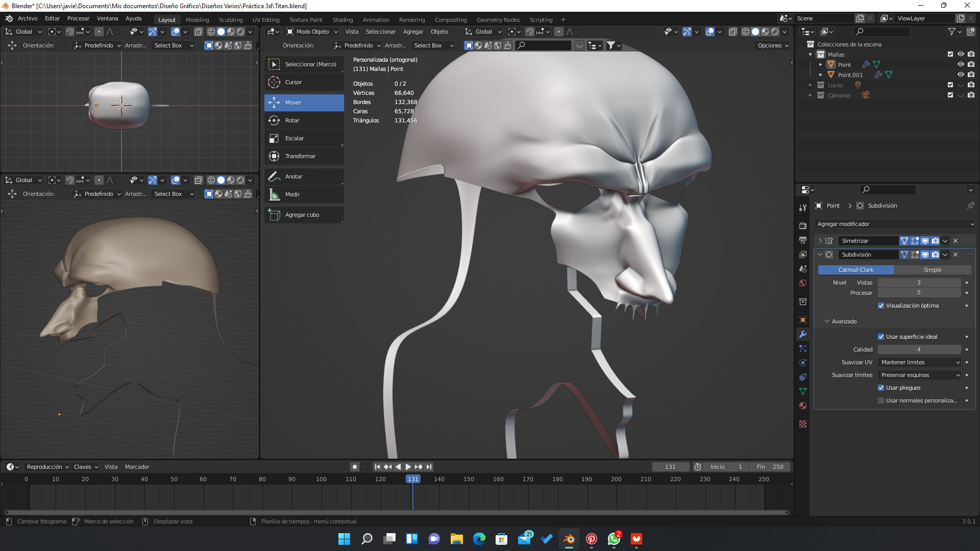This screenshot has height=551, width=980.
Task: Adjust the Calidad value field
Action: tap(919, 349)
